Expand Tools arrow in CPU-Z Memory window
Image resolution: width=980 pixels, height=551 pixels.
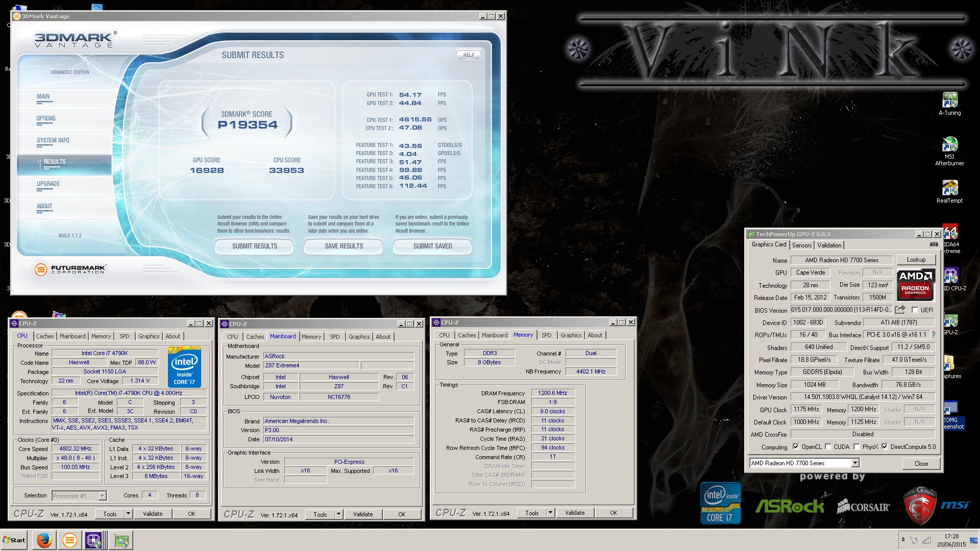pyautogui.click(x=550, y=513)
